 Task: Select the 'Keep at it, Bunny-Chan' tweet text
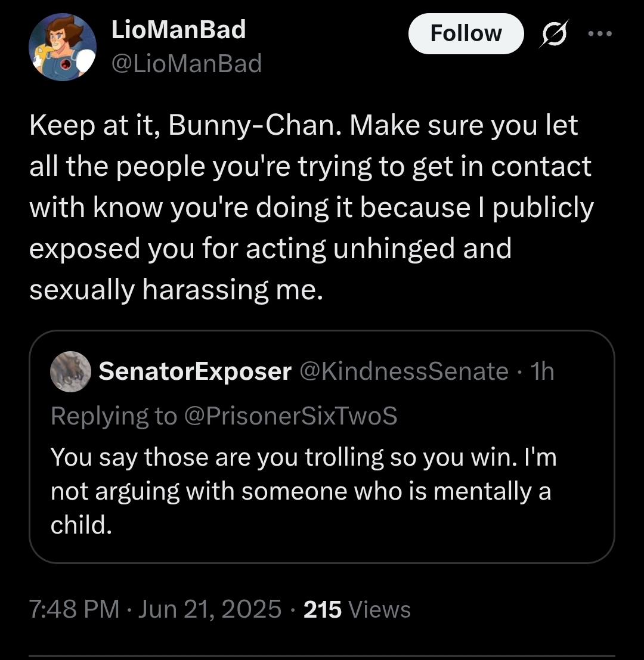[x=311, y=207]
